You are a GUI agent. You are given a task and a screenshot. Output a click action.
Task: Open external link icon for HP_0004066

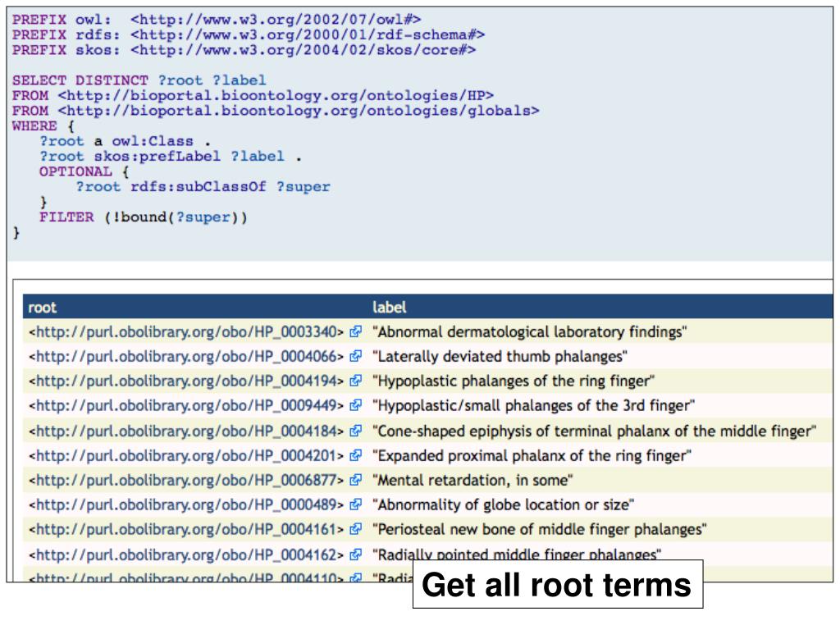[x=355, y=356]
